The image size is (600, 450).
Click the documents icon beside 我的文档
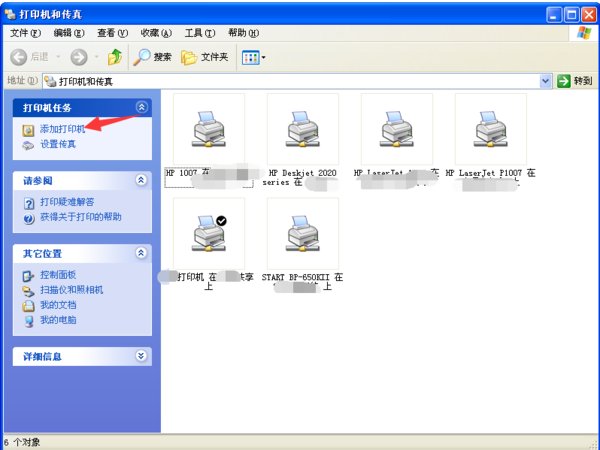click(x=28, y=306)
